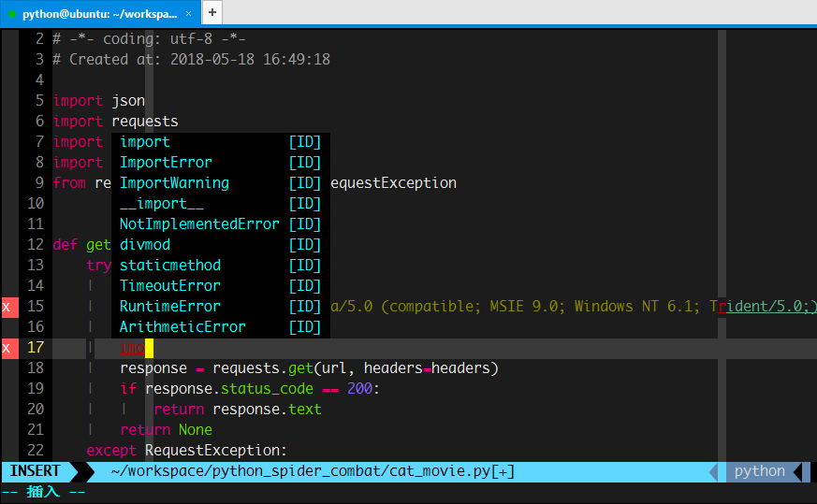Click line number 4 in the gutter
The image size is (817, 504).
(39, 80)
